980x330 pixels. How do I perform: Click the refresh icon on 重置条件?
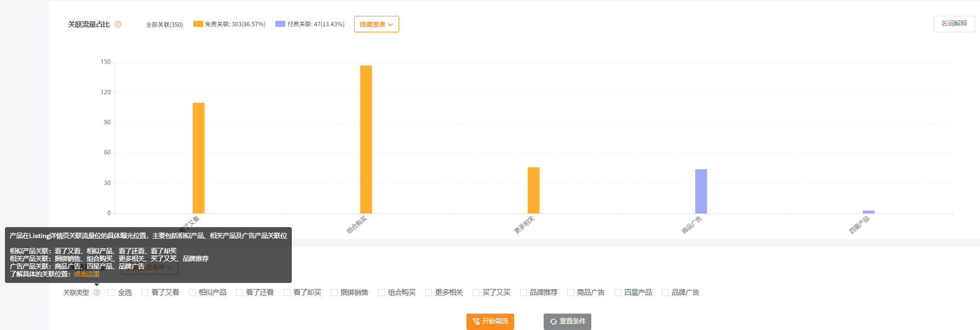click(554, 322)
